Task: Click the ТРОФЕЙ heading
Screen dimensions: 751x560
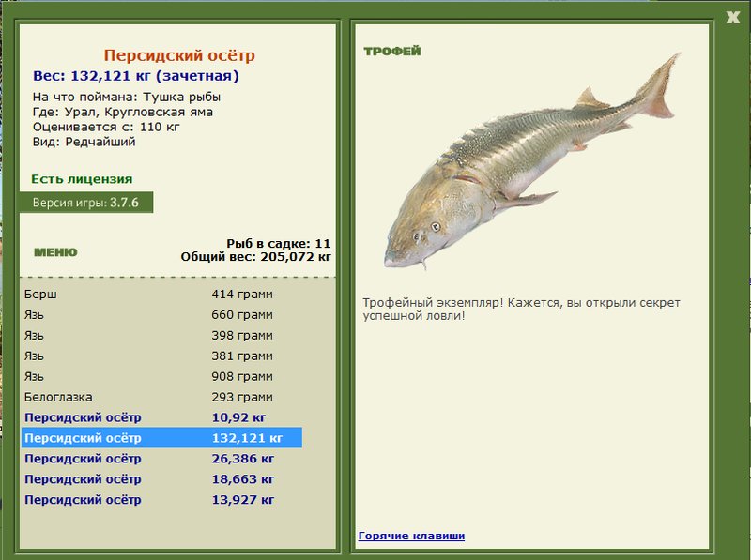Action: (x=392, y=52)
